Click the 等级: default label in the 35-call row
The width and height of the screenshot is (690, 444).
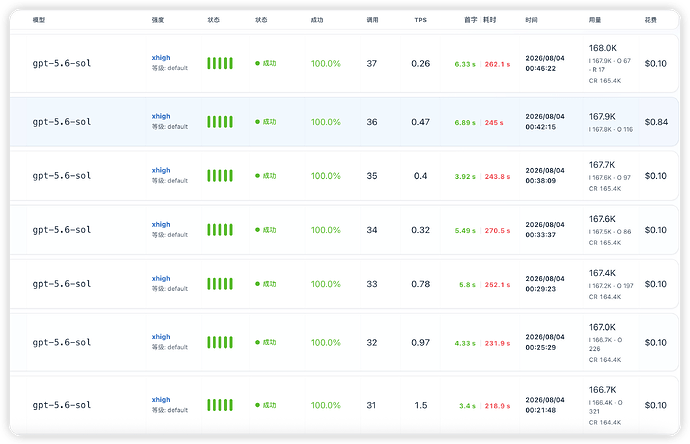click(170, 180)
